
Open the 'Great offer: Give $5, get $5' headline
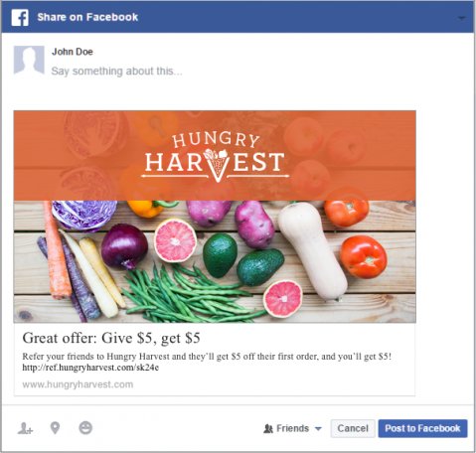[x=111, y=338]
